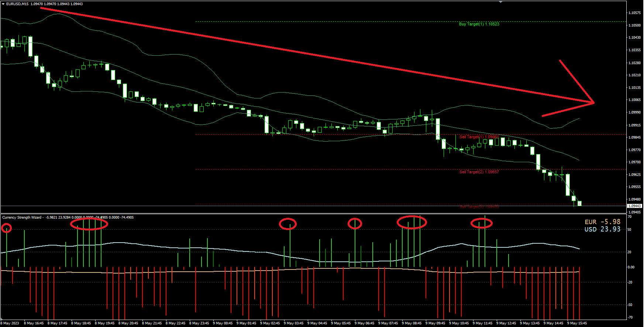Select the red circle above the 03:45 bar
Viewport: 644px width, 327px height.
coord(288,224)
